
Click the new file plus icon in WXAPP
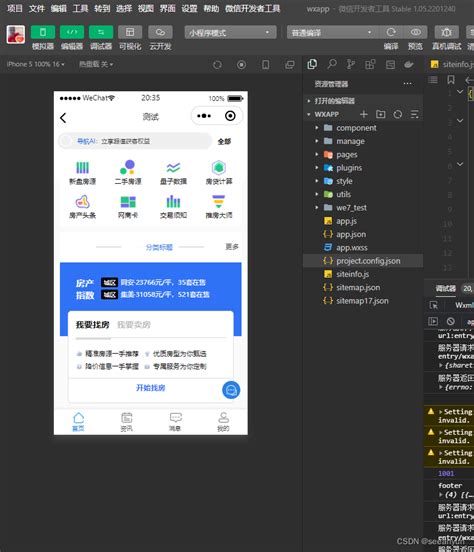coord(364,114)
